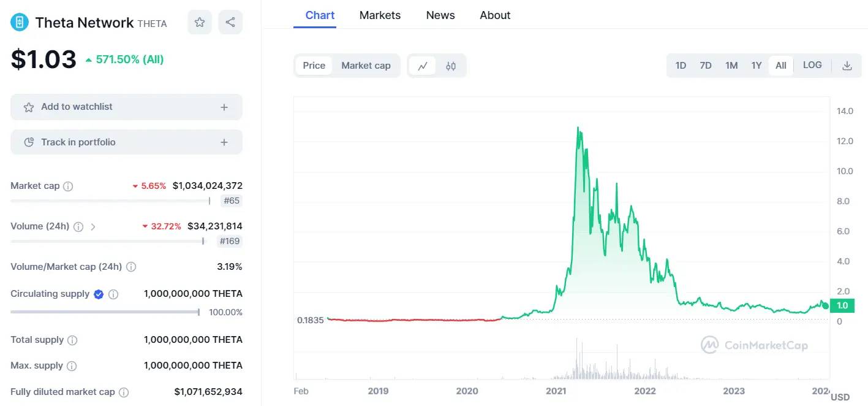This screenshot has width=868, height=406.
Task: Track Theta Network in portfolio
Action: click(x=126, y=142)
